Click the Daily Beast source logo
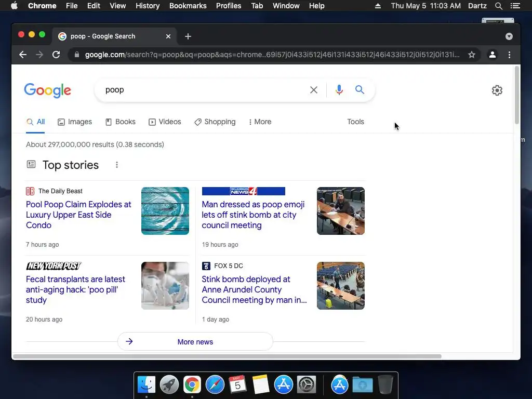 coord(30,191)
